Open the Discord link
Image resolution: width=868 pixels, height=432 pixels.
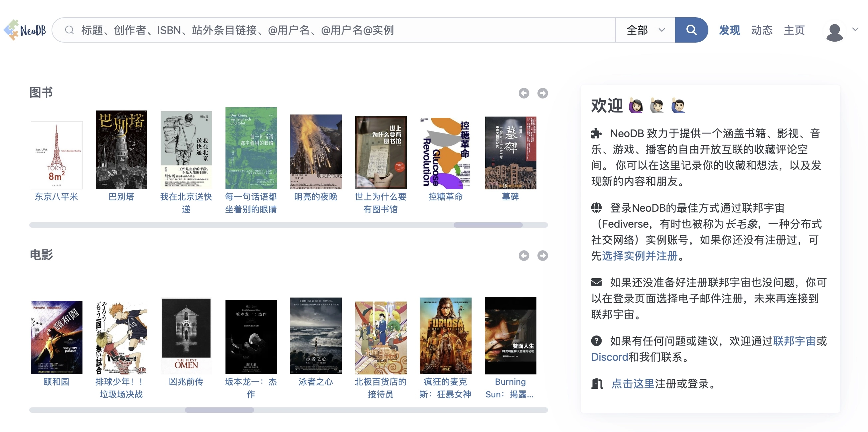610,357
